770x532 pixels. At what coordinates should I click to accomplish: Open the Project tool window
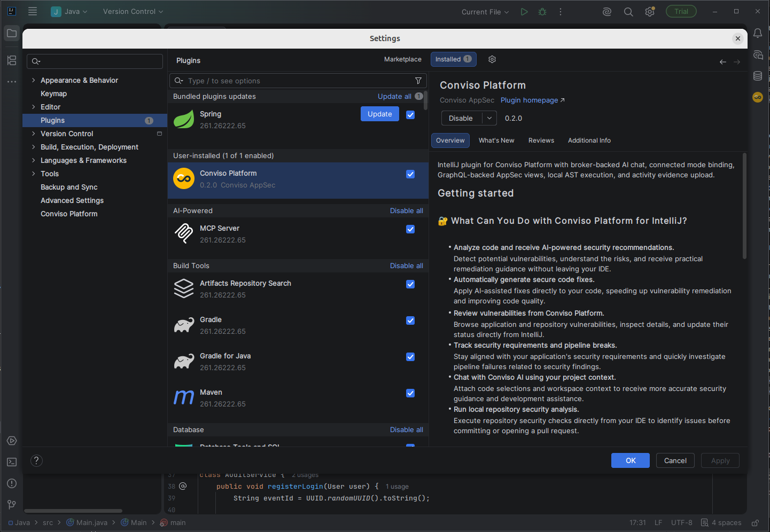(11, 34)
